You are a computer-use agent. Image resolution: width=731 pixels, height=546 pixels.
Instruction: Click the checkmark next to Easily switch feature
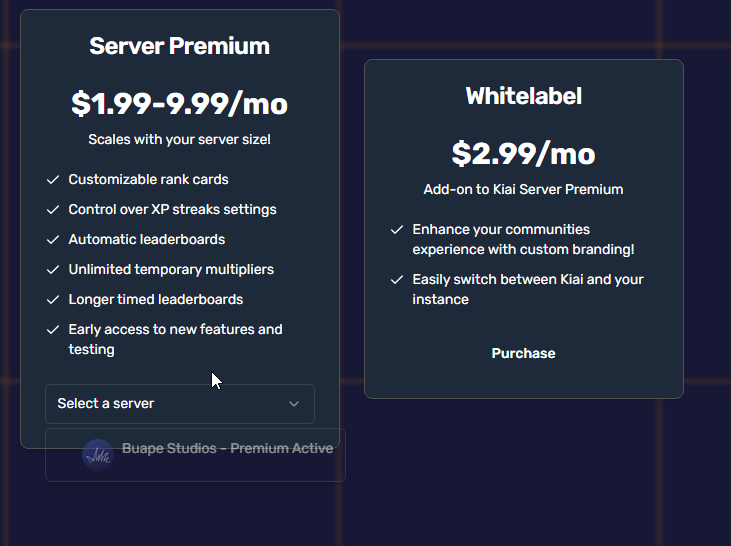click(397, 279)
